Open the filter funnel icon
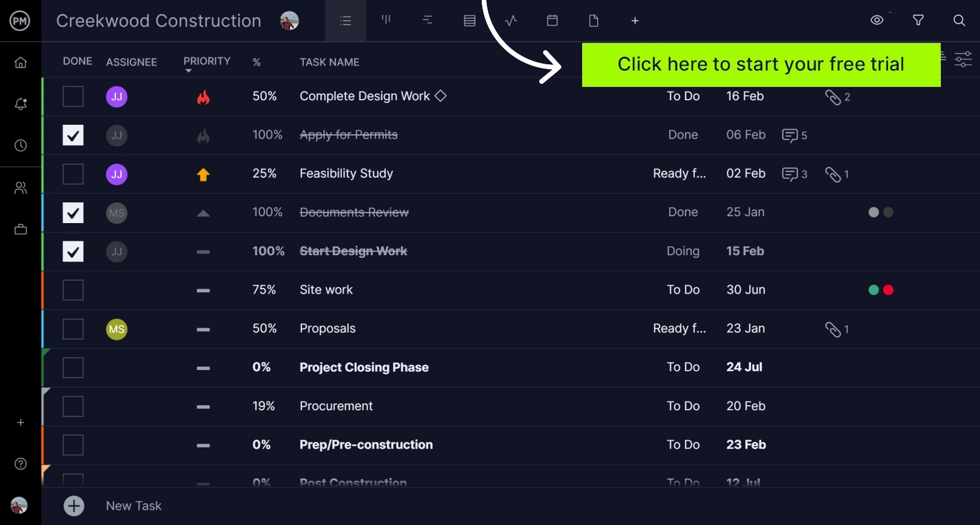The image size is (980, 525). pos(918,21)
